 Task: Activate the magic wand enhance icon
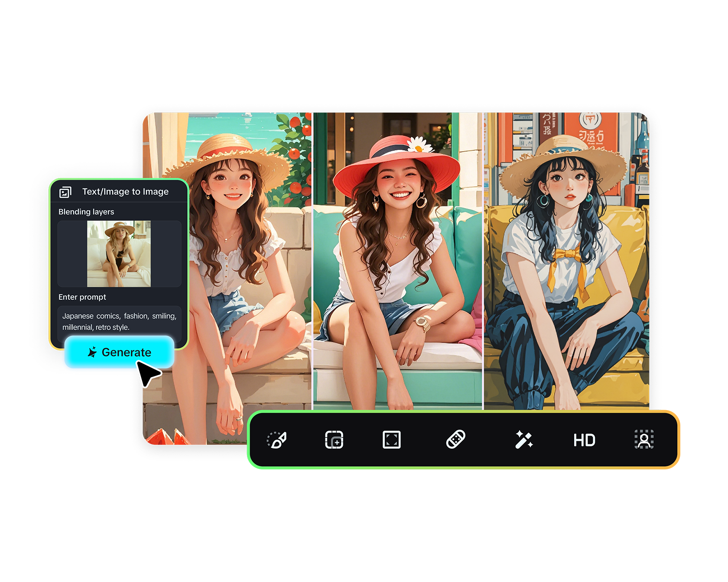[524, 440]
